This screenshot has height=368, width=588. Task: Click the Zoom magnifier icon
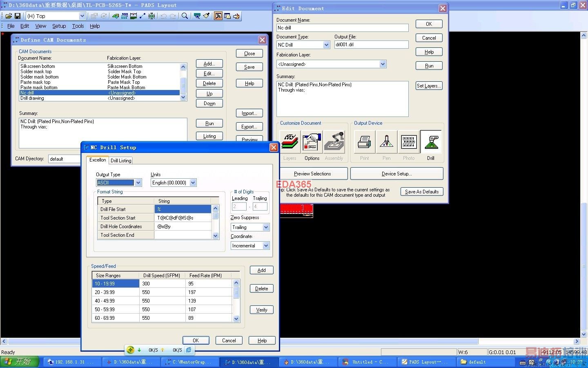click(x=185, y=16)
